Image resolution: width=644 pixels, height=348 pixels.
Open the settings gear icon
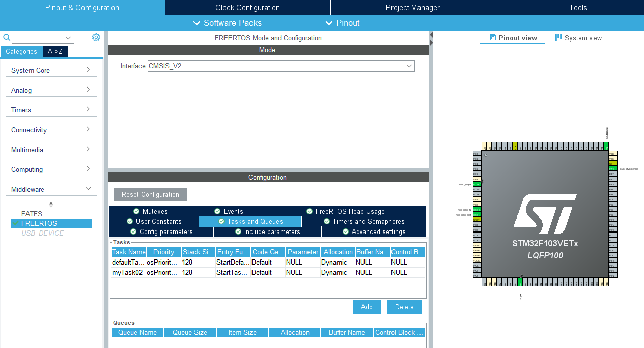pos(96,37)
